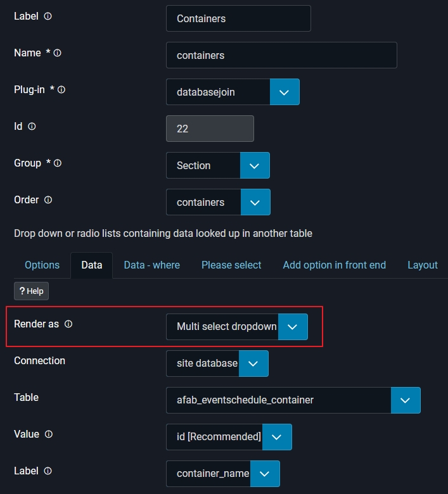This screenshot has height=494, width=448.
Task: Click the Group info icon
Action: click(58, 163)
